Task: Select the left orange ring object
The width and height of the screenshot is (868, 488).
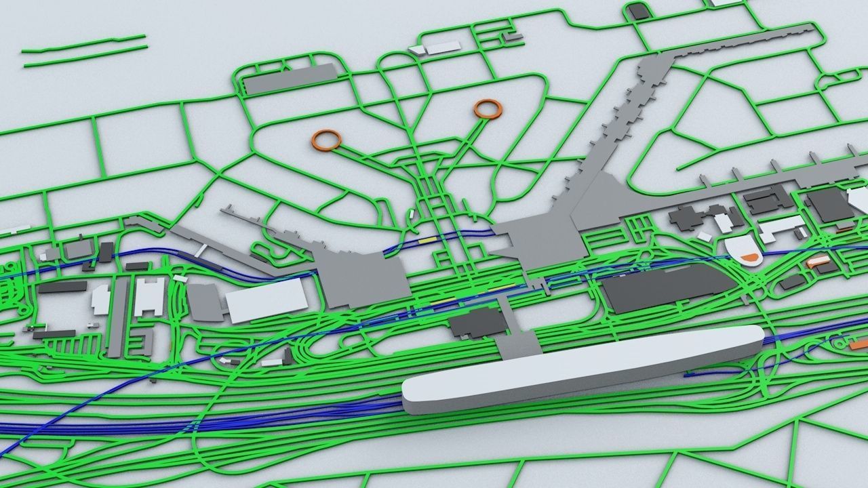Action: click(326, 140)
